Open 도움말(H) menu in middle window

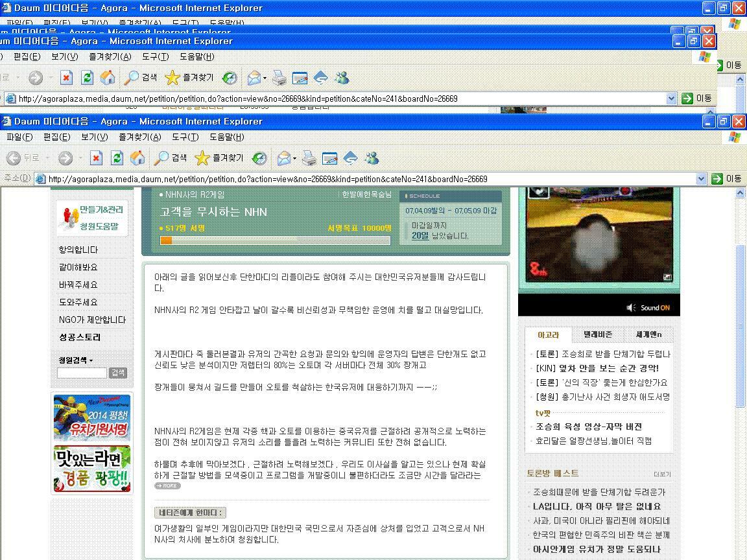pyautogui.click(x=196, y=56)
